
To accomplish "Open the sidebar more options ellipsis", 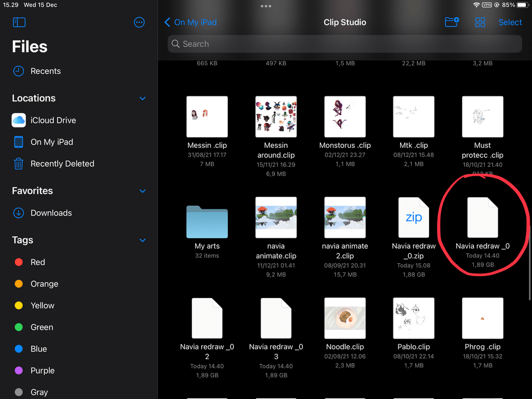I will [139, 23].
